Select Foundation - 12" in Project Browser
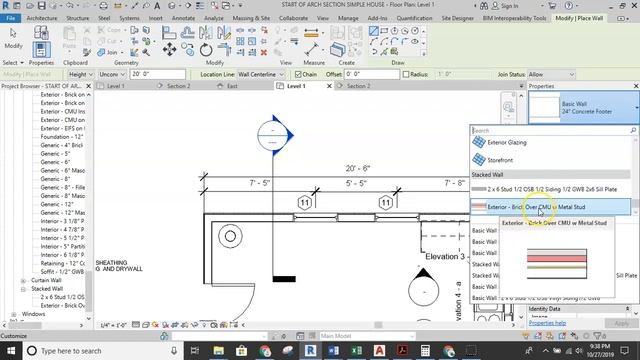Viewport: 640px width, 360px height. pyautogui.click(x=62, y=137)
